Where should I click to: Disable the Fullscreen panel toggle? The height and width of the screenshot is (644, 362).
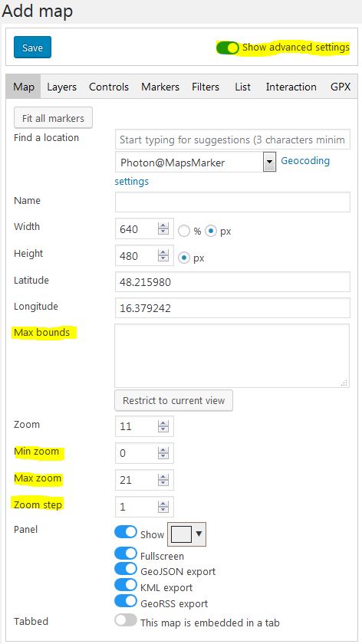point(125,554)
